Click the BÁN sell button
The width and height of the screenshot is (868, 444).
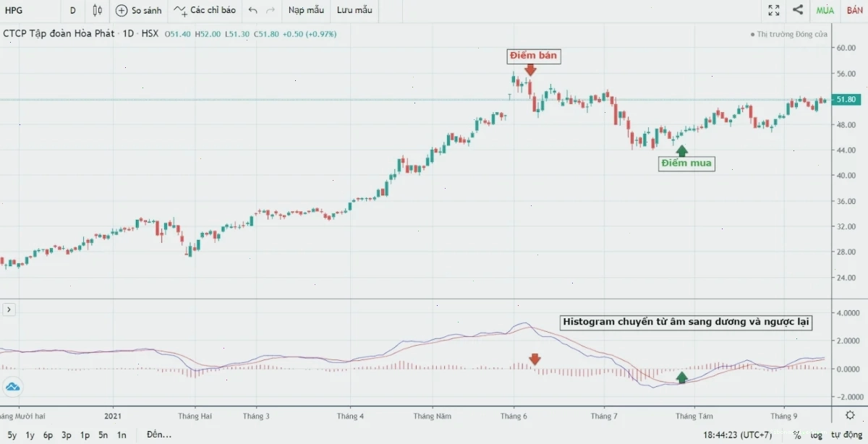(855, 10)
